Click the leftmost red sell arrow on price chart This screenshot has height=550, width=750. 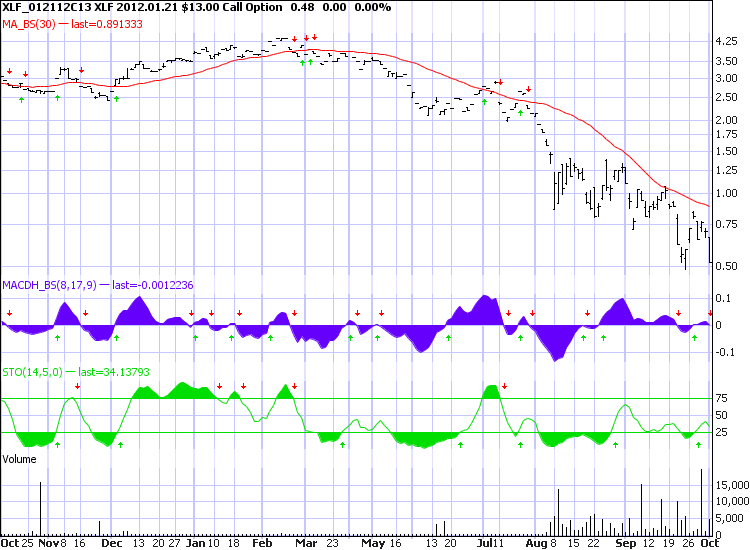pos(9,72)
